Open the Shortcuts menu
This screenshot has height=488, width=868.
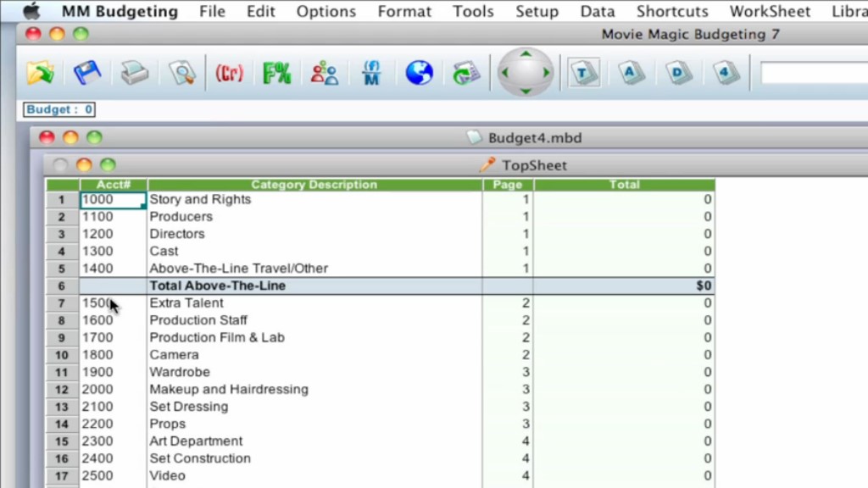tap(672, 11)
